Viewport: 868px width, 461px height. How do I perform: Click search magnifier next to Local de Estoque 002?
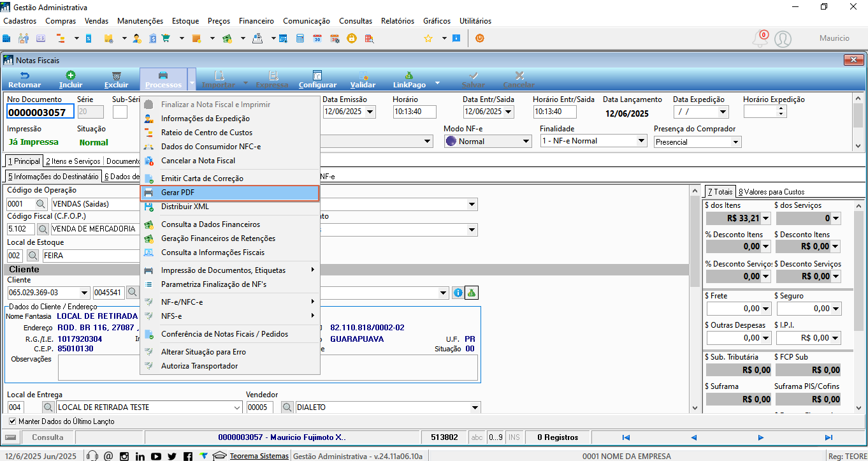coord(33,255)
